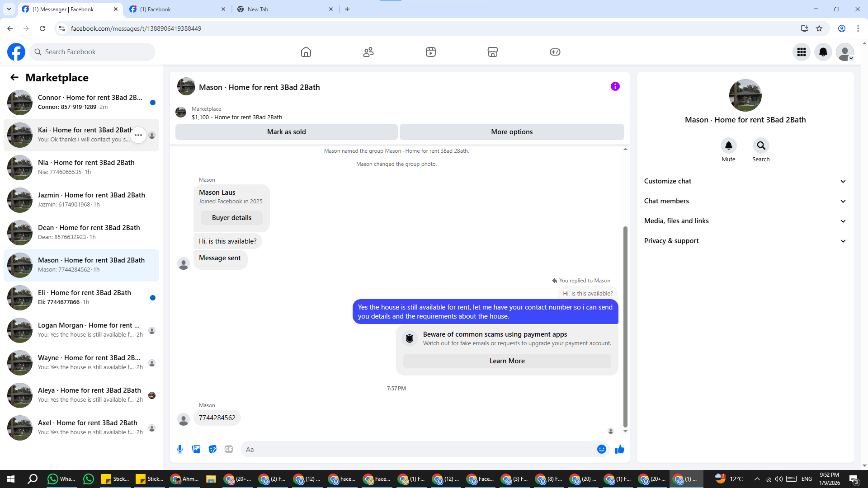
Task: Open the Facebook apps grid menu
Action: coord(802,52)
